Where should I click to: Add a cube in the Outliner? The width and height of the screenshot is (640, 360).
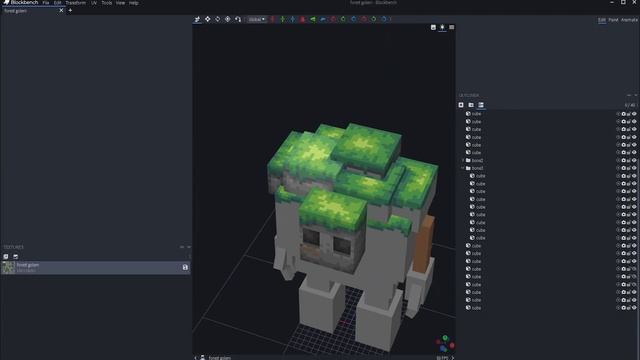pos(461,105)
